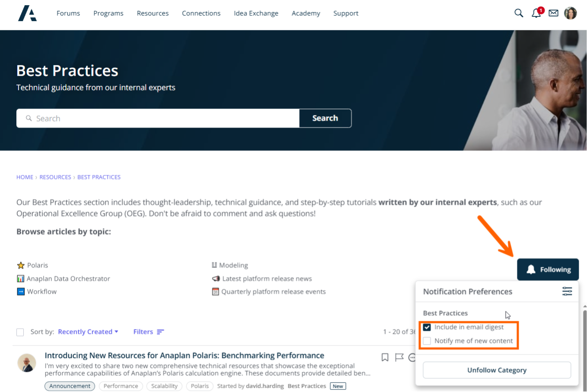Open the Polaris topic link
The image size is (587, 392).
click(38, 265)
